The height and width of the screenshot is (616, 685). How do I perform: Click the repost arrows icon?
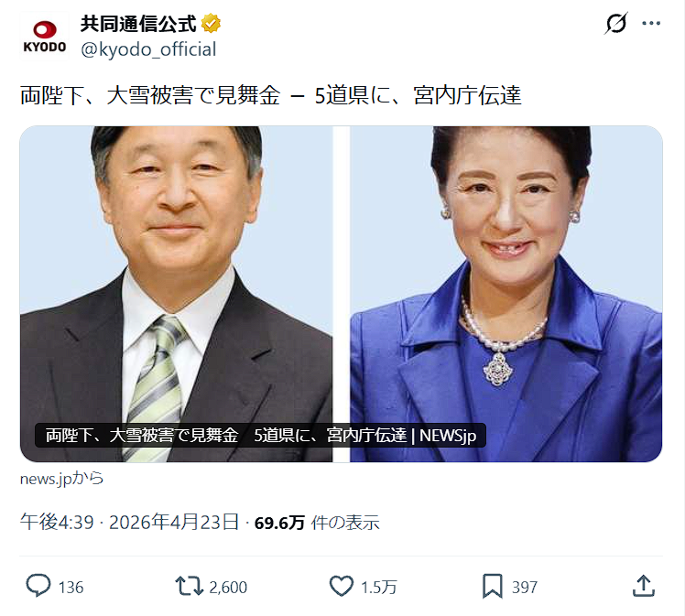tap(190, 586)
